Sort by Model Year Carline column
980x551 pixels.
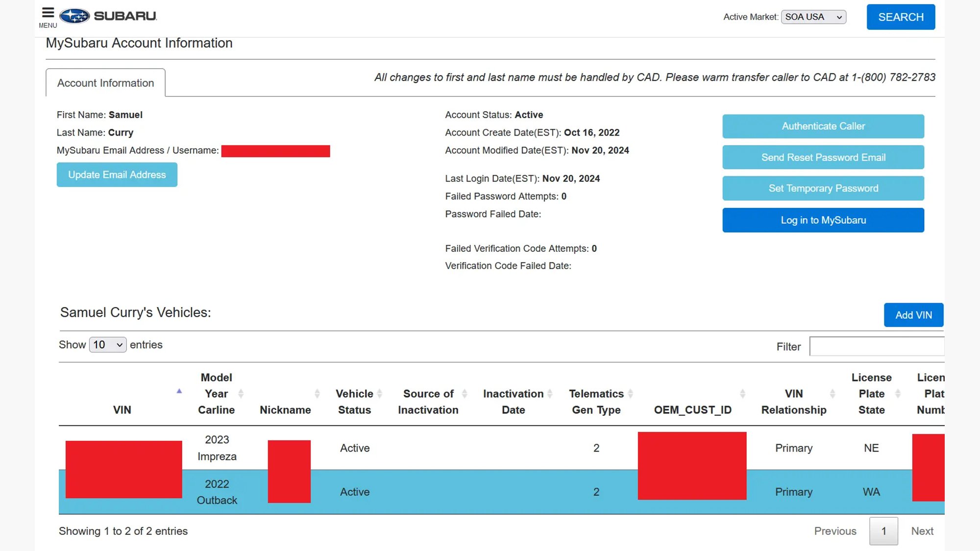pos(217,394)
